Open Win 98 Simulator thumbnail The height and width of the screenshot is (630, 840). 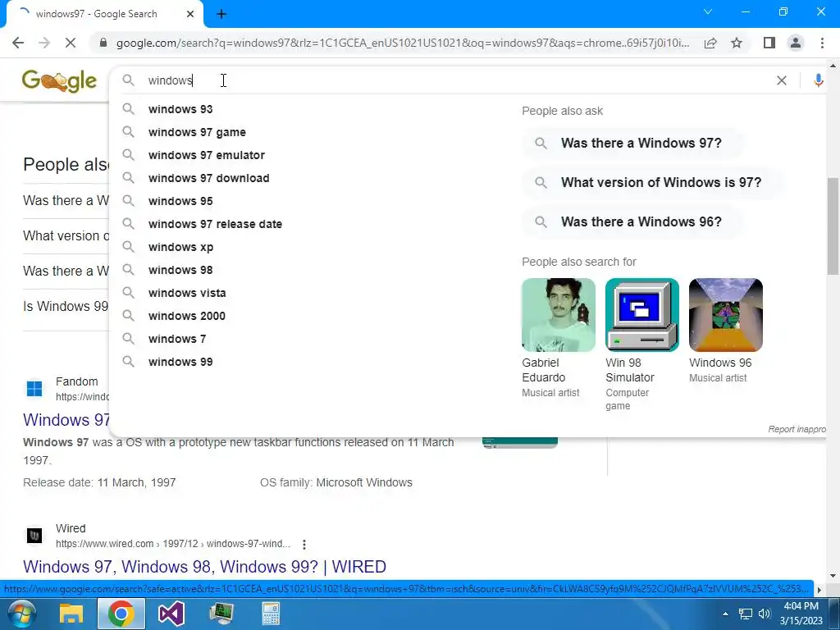pyautogui.click(x=641, y=315)
